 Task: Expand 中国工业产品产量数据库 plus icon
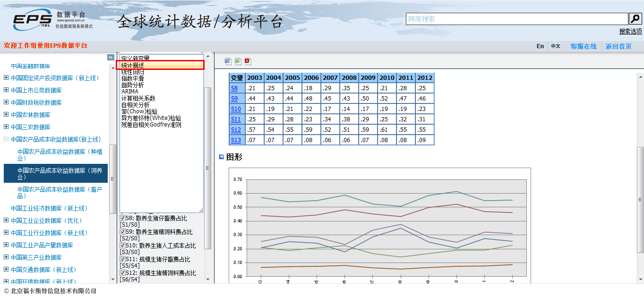click(6, 245)
